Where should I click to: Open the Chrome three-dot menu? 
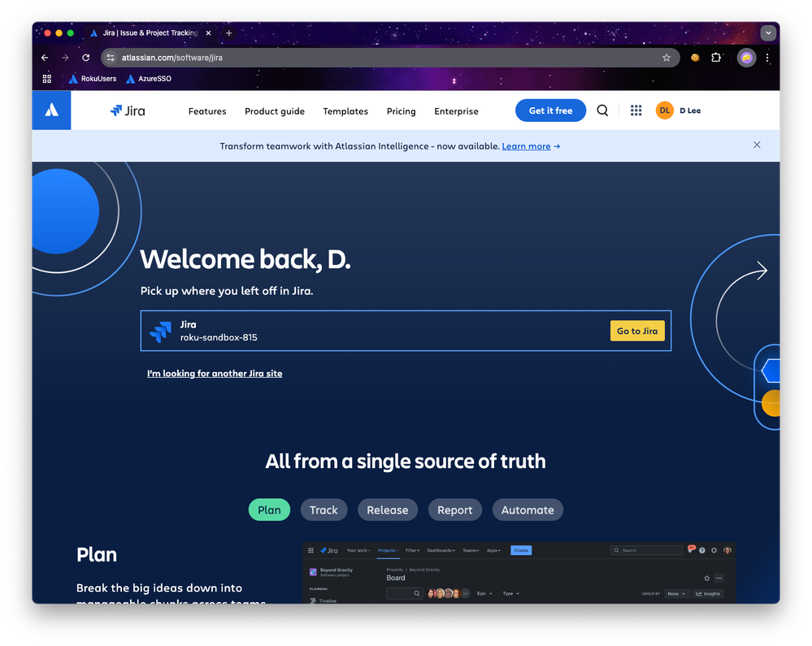pos(767,58)
